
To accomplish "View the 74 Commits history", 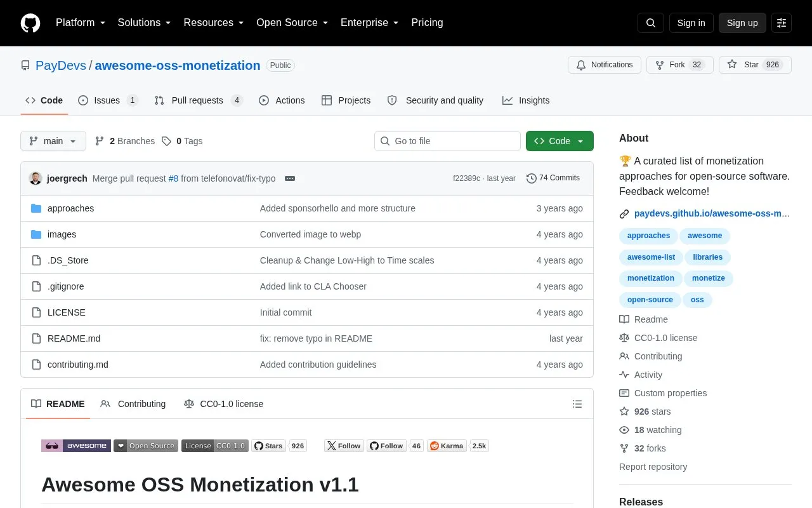I will (553, 178).
